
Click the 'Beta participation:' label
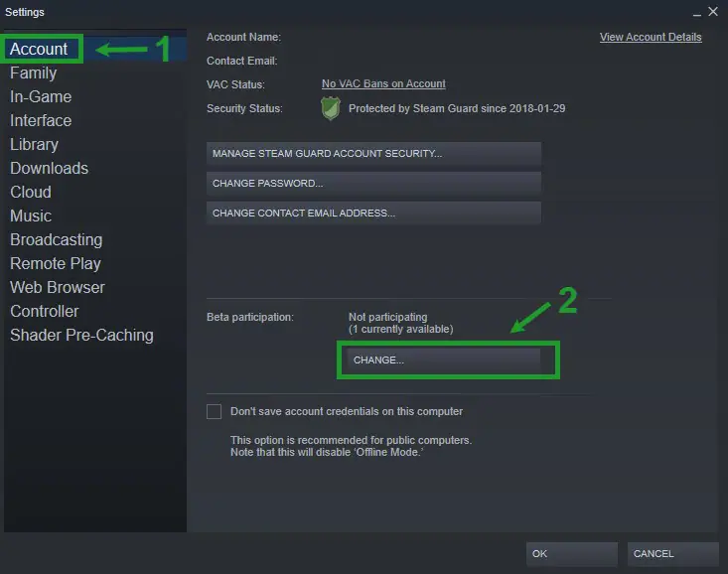(x=250, y=317)
